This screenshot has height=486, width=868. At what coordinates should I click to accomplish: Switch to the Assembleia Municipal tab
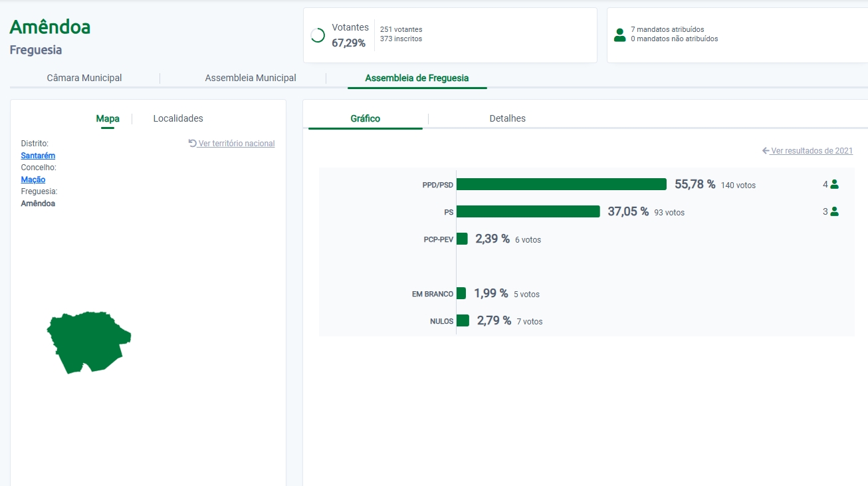(251, 78)
